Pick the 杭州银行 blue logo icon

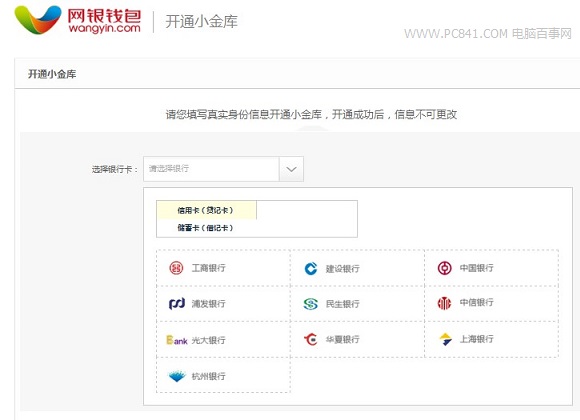click(177, 376)
